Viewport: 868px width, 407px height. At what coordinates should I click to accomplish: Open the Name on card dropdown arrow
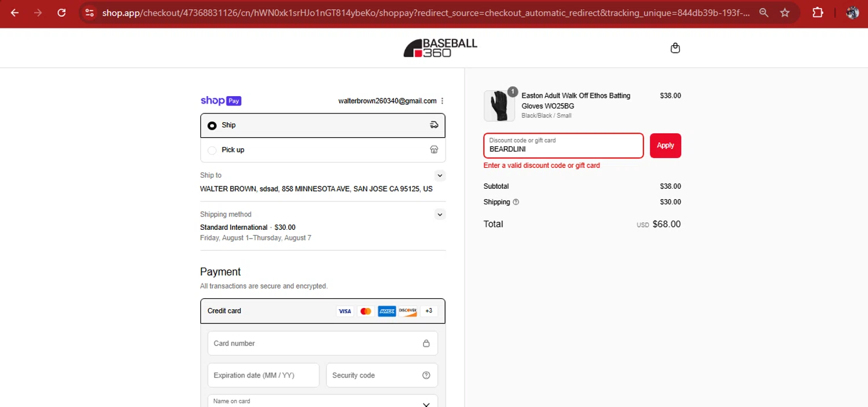coord(426,405)
